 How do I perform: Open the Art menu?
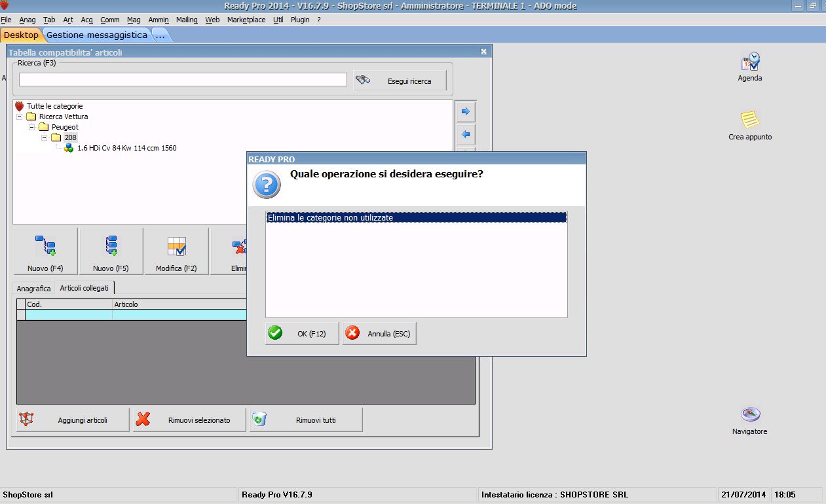(68, 20)
